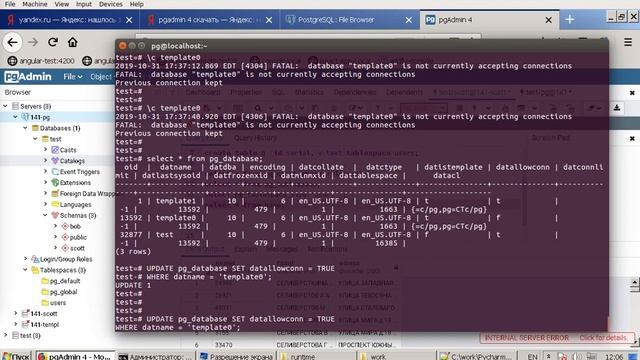Collapse the test database node
The width and height of the screenshot is (640, 360).
click(36, 139)
